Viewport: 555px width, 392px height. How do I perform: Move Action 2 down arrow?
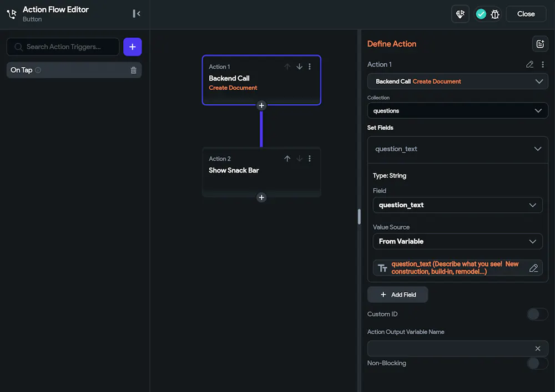click(x=300, y=159)
